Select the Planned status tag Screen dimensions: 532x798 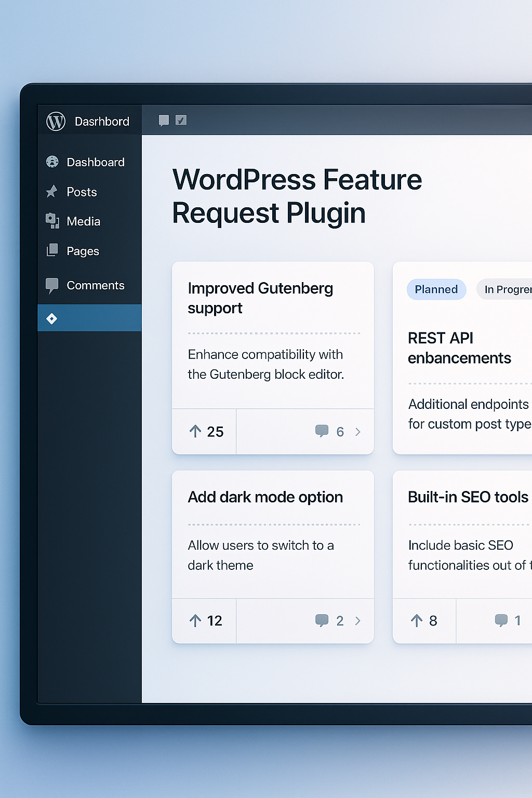(436, 289)
